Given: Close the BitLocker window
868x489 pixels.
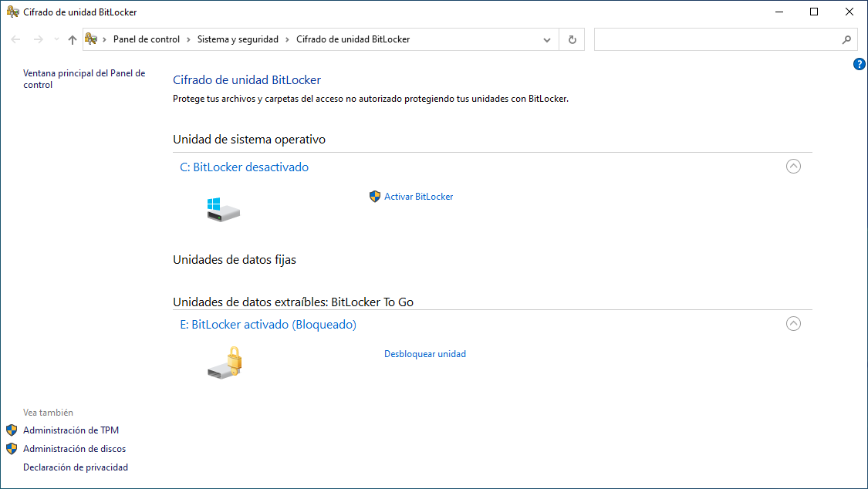Looking at the screenshot, I should (x=849, y=12).
